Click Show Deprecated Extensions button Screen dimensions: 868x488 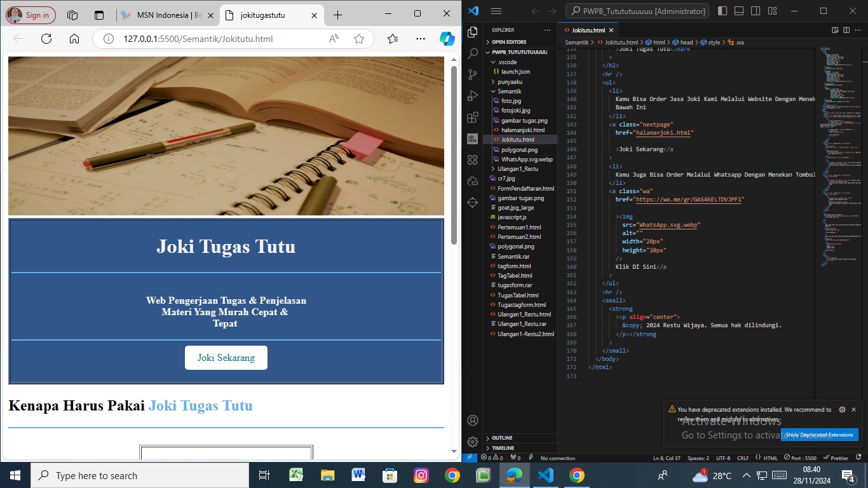click(x=819, y=435)
